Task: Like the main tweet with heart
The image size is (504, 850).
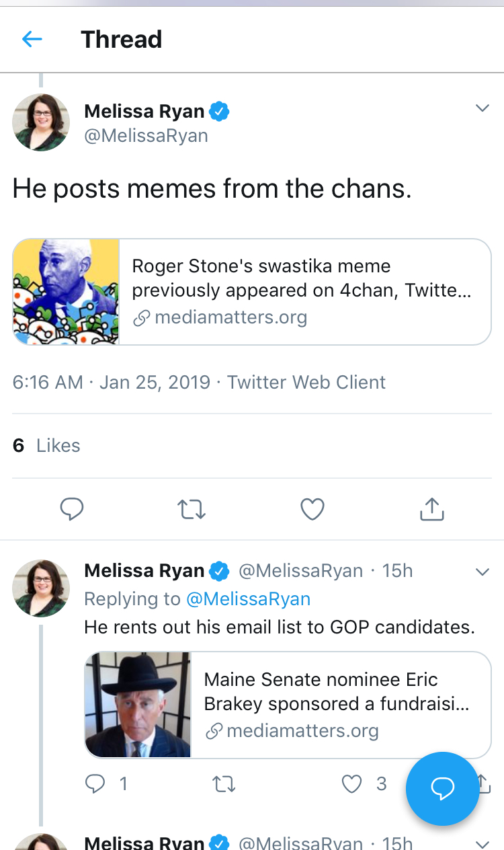Action: [x=312, y=509]
